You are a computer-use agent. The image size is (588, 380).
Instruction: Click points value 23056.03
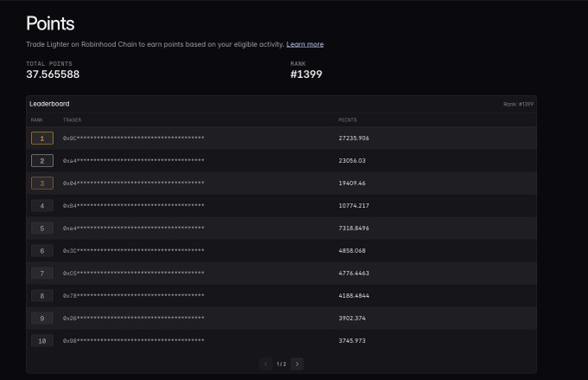tap(352, 161)
